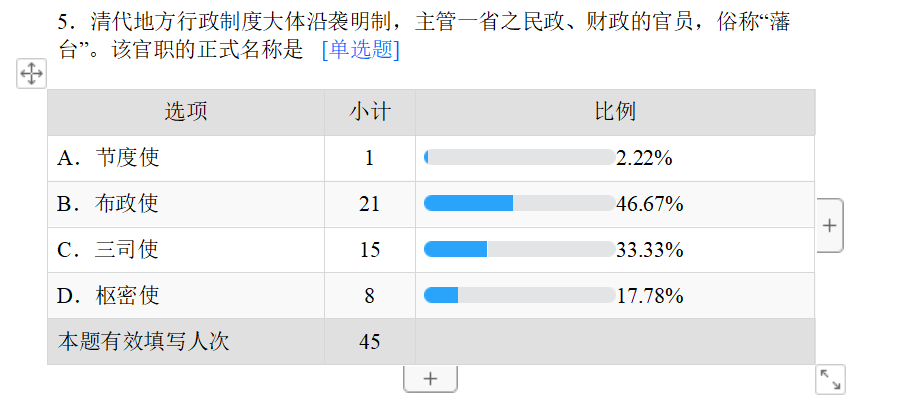This screenshot has height=402, width=916.
Task: Select the 选项 header cell
Action: click(x=186, y=112)
